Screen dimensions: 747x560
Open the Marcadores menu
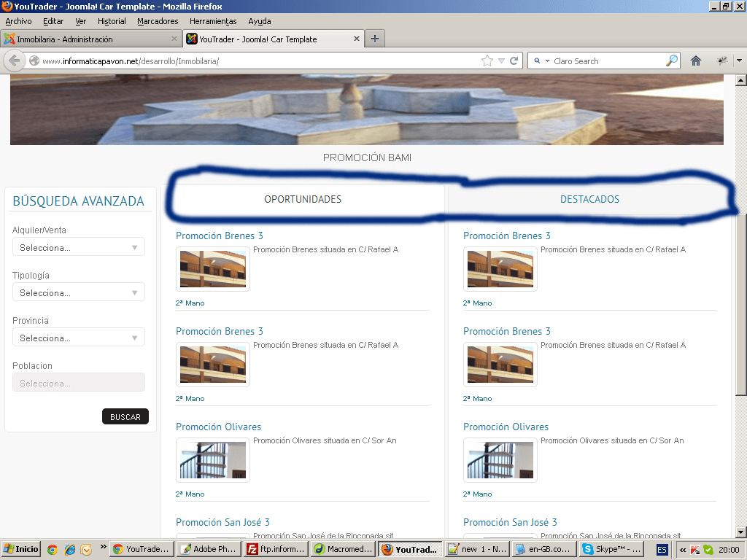coord(158,21)
